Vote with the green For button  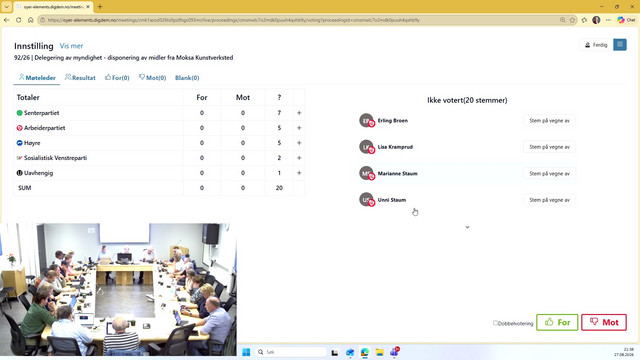click(x=557, y=322)
